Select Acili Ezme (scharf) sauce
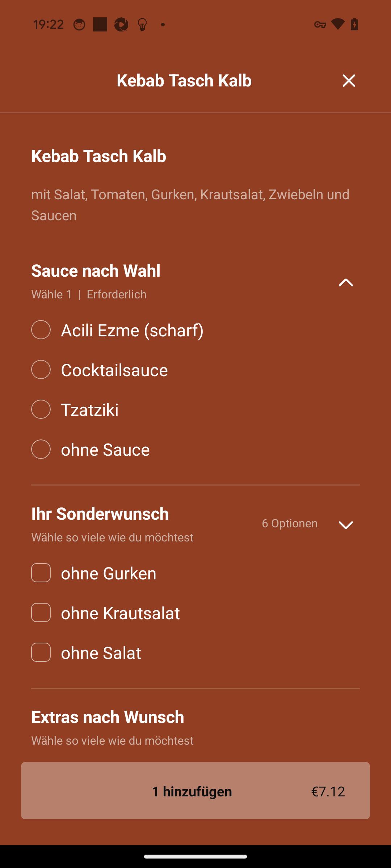The height and width of the screenshot is (868, 391). [41, 330]
